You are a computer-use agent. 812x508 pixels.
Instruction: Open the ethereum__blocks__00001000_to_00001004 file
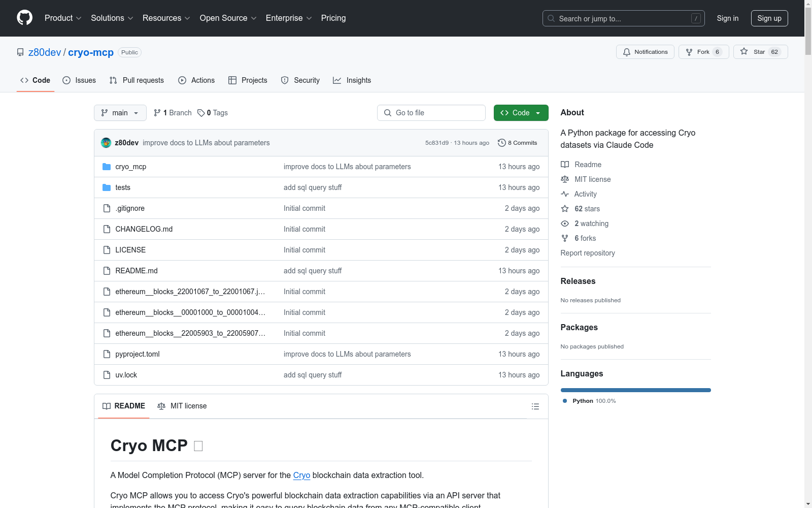click(190, 312)
